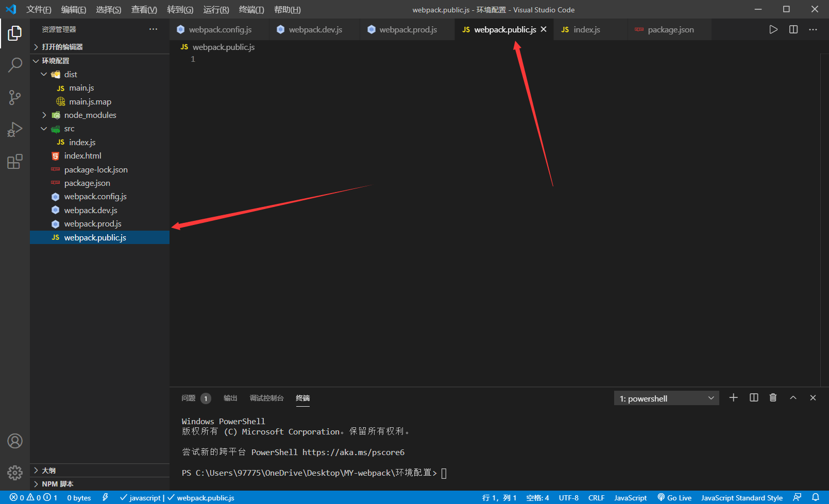The image size is (829, 504).
Task: Click the lightning bolt status icon
Action: (105, 497)
